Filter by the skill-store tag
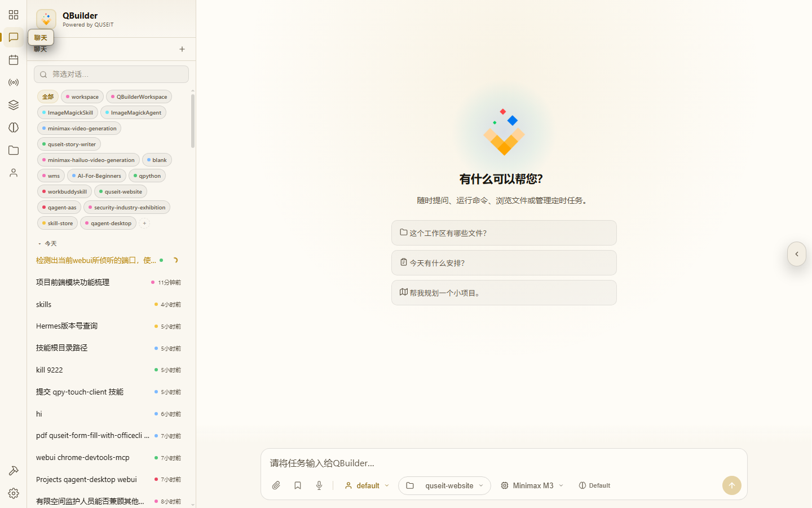 point(58,223)
